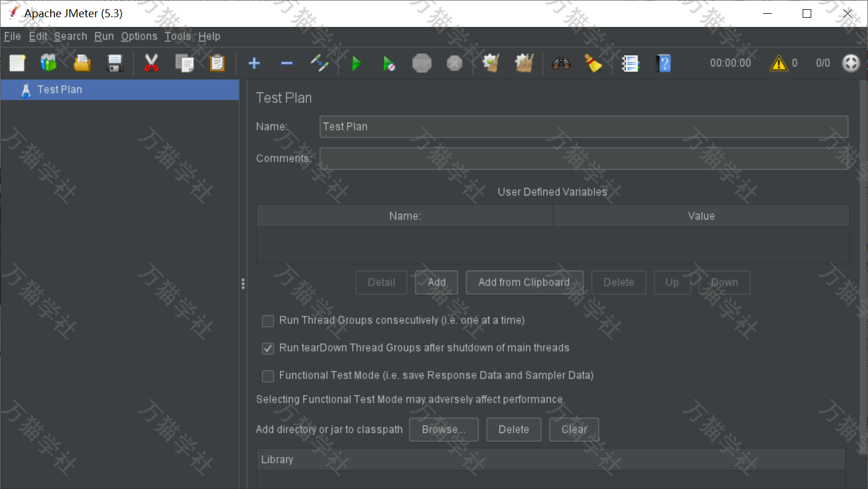
Task: Click the Name: column header
Action: (405, 216)
